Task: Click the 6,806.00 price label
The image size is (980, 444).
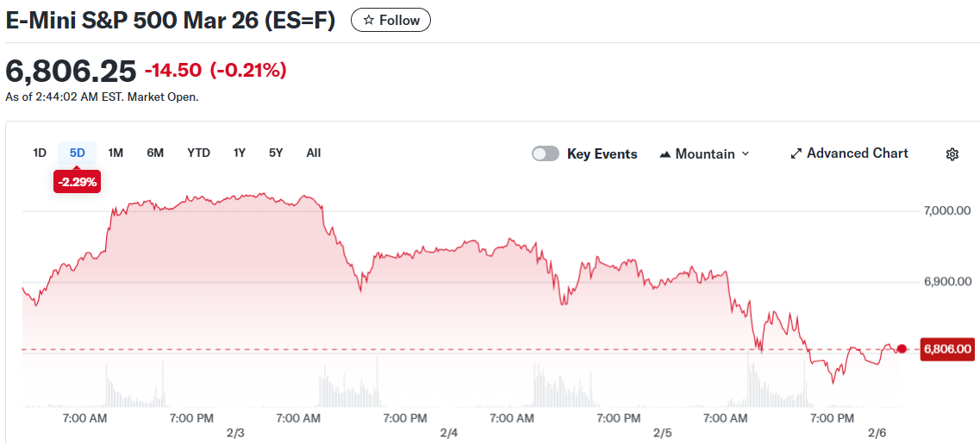Action: (947, 349)
